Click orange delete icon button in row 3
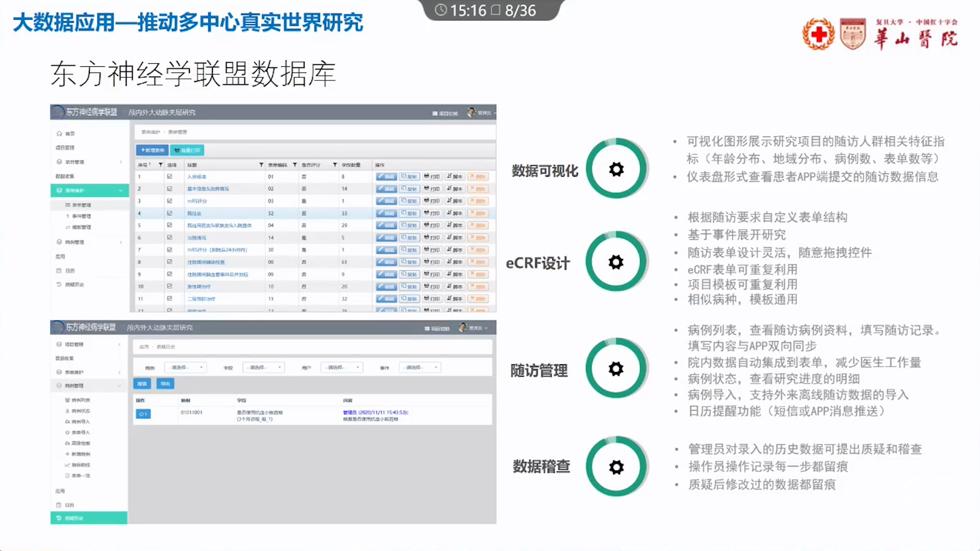The image size is (980, 551). pos(478,201)
